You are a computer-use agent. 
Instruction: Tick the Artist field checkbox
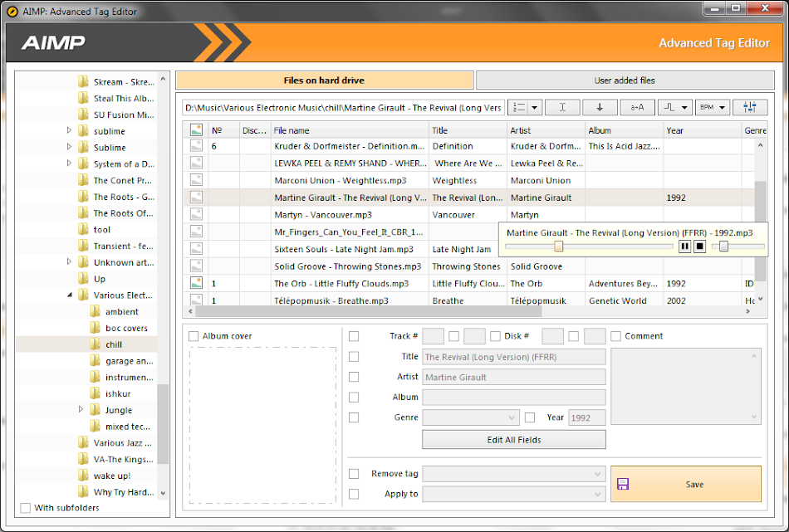click(354, 377)
